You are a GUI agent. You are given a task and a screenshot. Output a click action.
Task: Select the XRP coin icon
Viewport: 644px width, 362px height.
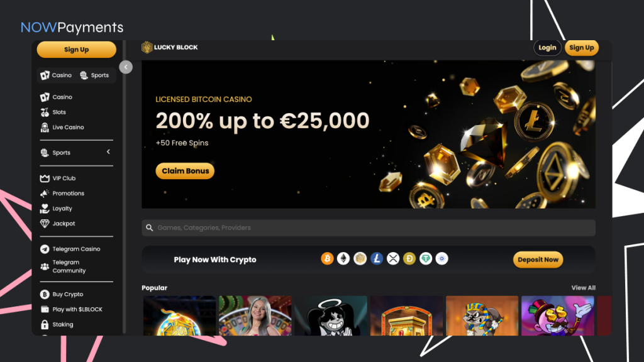coord(392,258)
